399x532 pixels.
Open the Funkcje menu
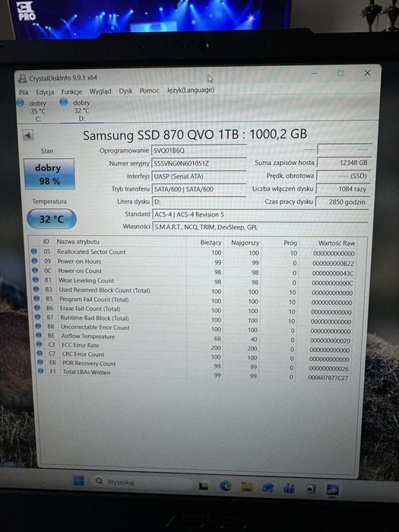tap(71, 92)
